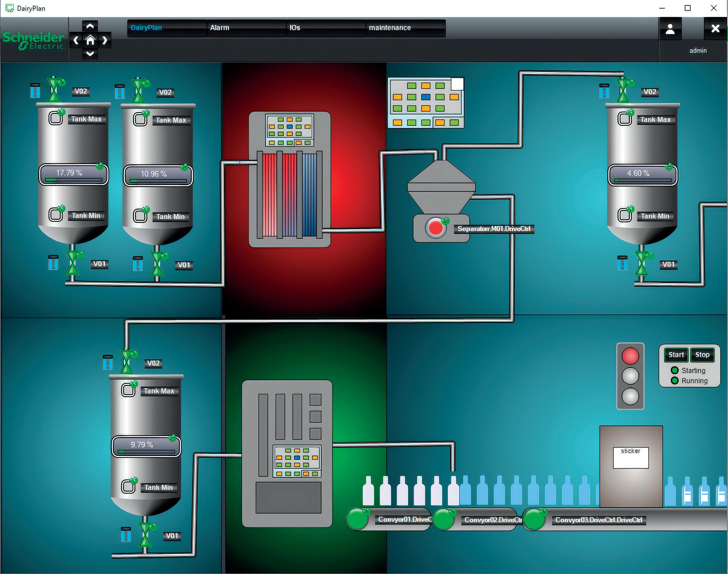Image resolution: width=728 pixels, height=574 pixels.
Task: Click the navigate up chevron arrow
Action: click(90, 26)
